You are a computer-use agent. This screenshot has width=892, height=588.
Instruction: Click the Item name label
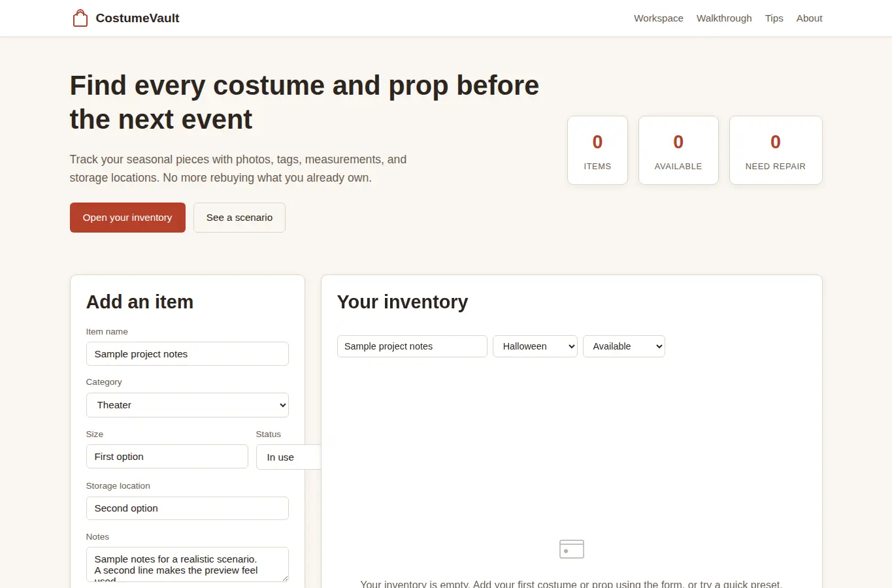(107, 332)
